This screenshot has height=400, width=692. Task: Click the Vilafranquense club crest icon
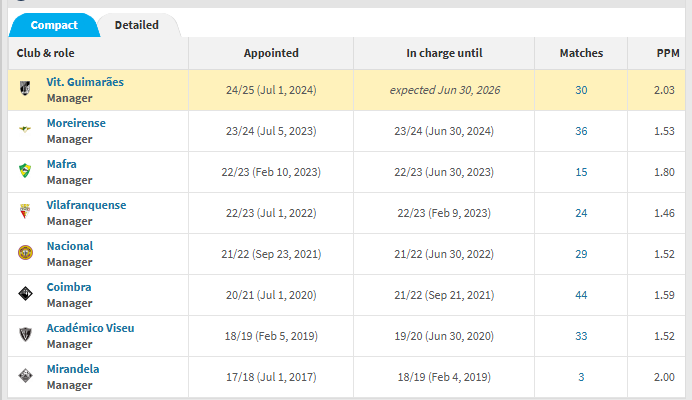25,211
